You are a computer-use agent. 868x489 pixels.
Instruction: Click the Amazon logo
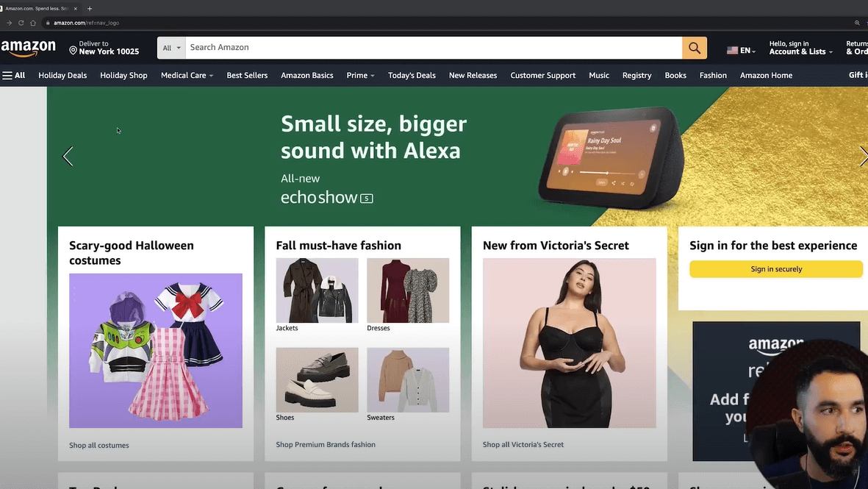28,49
